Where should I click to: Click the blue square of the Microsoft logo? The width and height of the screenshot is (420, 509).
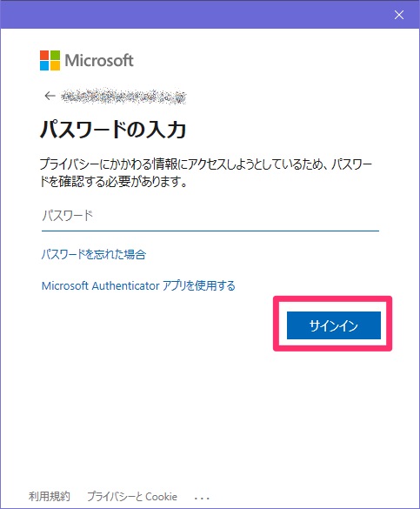coord(44,65)
